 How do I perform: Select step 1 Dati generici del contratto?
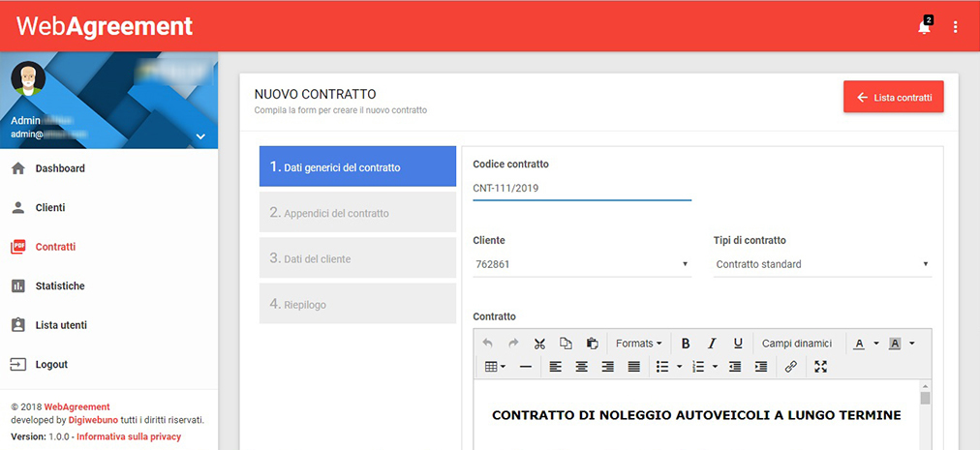357,166
